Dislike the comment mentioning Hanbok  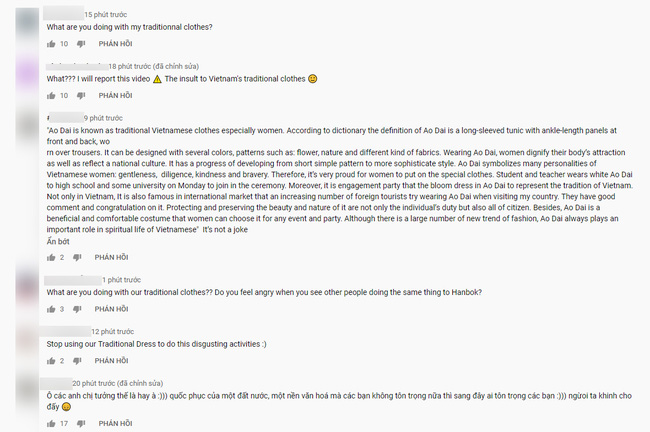[80, 309]
